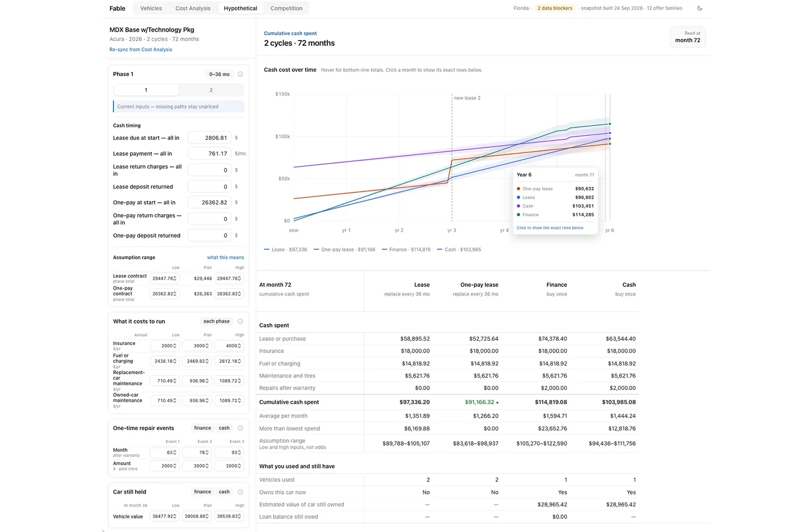Adjust Event 2 month stepper
This screenshot has height=532, width=799.
click(207, 452)
